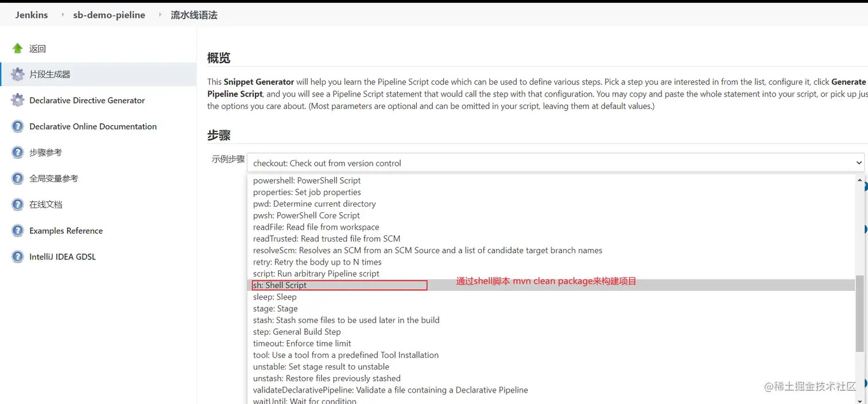Screen dimensions: 868x404
Task: Expand breadcrumb arrow after sb-demo-pieline
Action: [x=160, y=15]
